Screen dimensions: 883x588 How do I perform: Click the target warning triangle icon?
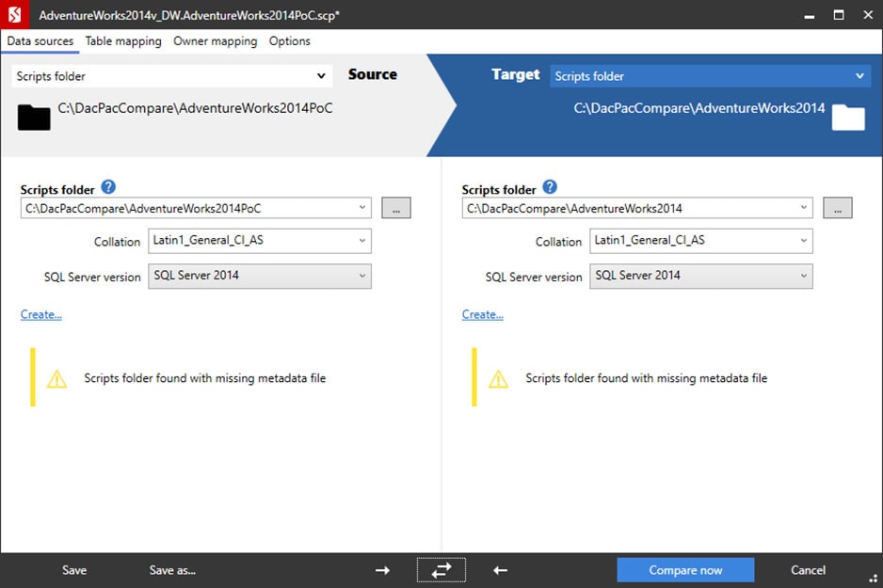point(498,379)
